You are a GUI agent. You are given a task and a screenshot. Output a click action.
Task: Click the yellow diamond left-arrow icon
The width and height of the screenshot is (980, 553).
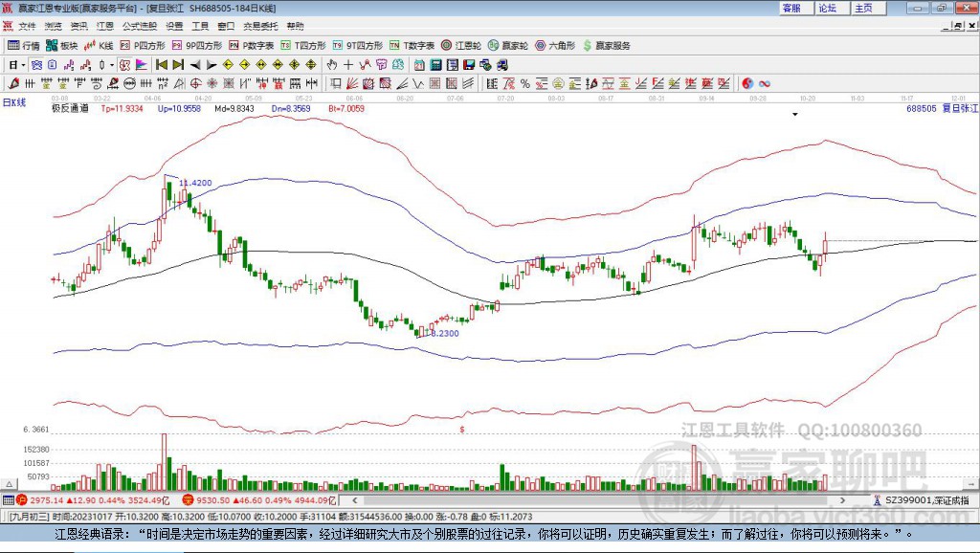click(228, 65)
